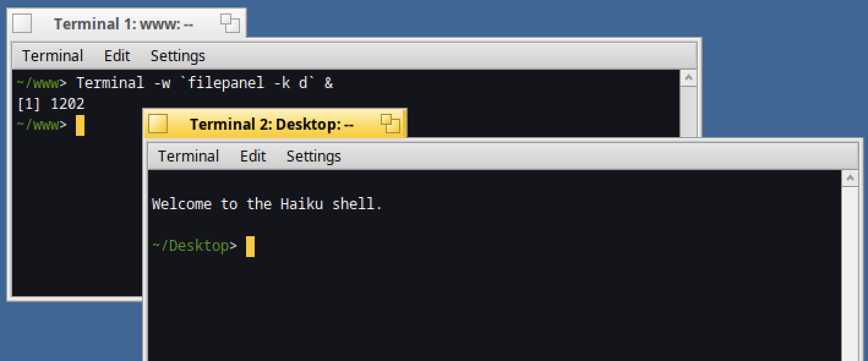Open Terminal menu in Terminal 2 window
Viewport: 868px width, 361px height.
pos(189,156)
